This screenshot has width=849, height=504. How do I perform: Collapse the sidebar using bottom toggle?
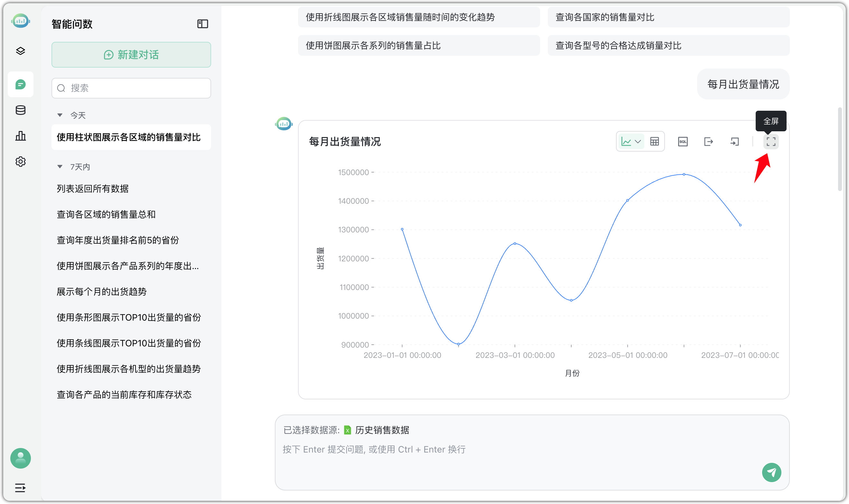20,488
